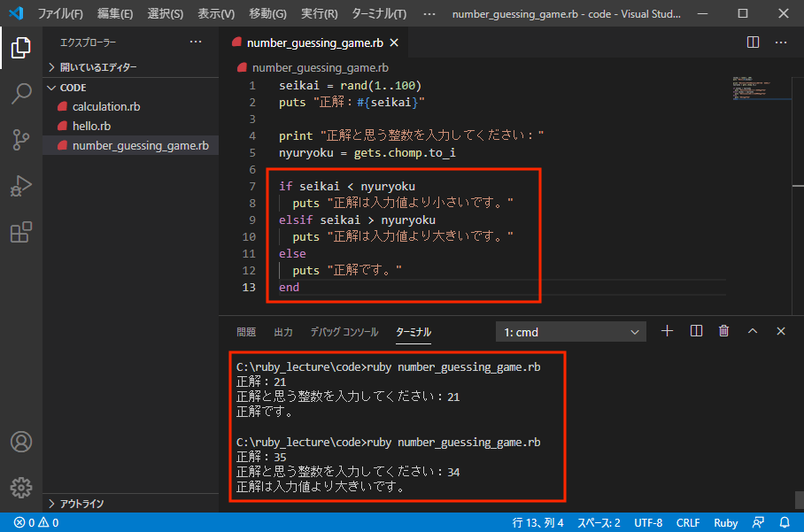Split the terminal pane

[x=696, y=331]
